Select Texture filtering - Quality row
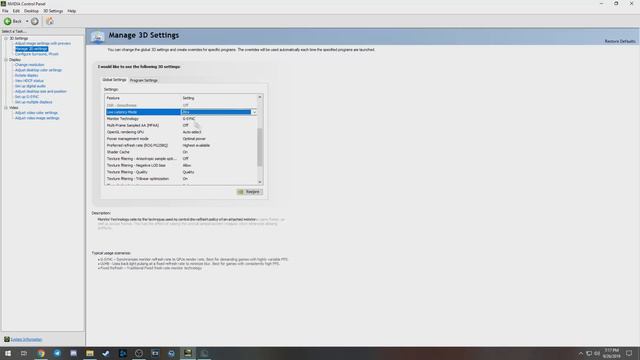Viewport: 640px width, 360px height. click(181, 172)
